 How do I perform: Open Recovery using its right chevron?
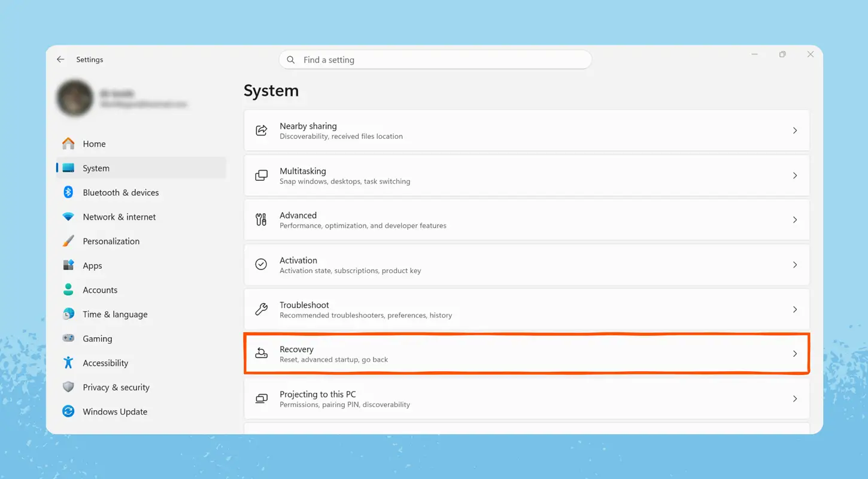(x=795, y=354)
